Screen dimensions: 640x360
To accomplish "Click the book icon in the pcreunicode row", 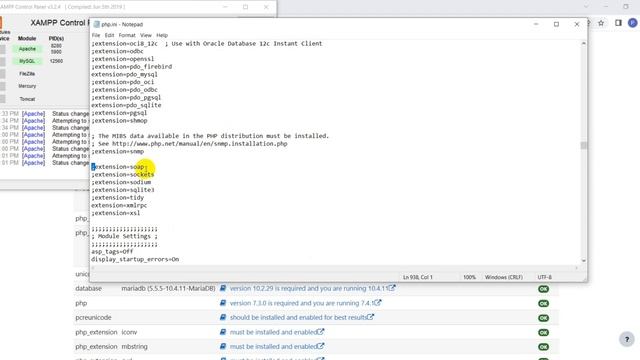I will [x=223, y=317].
